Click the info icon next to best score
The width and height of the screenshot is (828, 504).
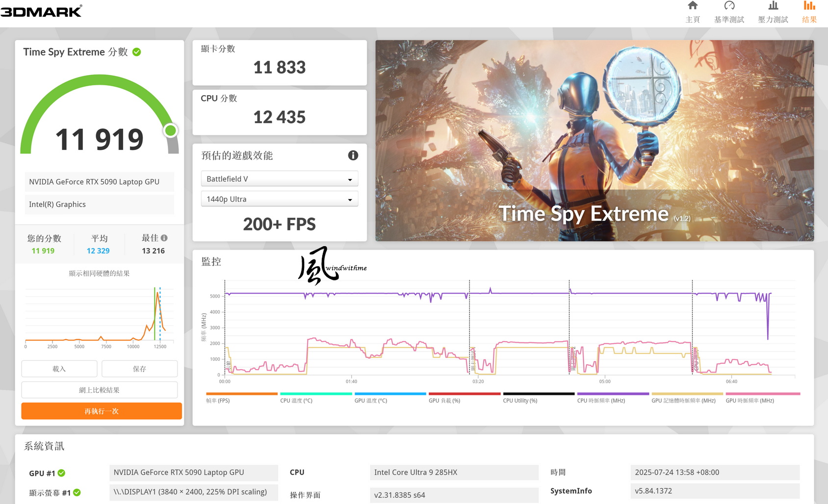click(x=164, y=238)
